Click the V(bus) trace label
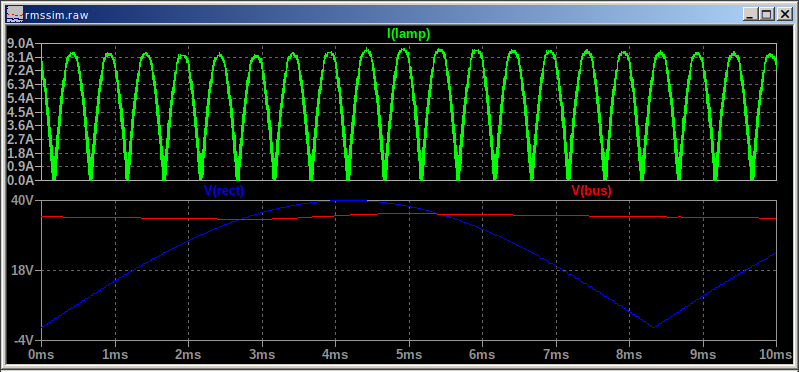 (591, 191)
